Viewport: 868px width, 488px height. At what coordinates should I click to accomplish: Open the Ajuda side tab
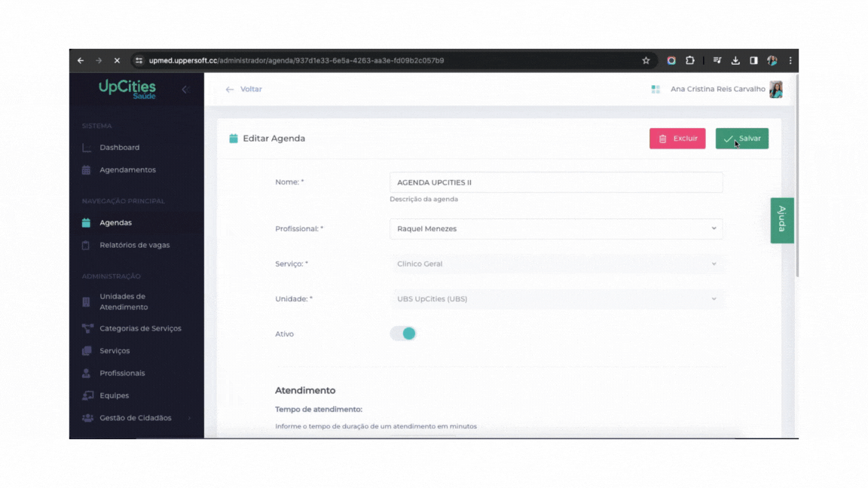(781, 220)
